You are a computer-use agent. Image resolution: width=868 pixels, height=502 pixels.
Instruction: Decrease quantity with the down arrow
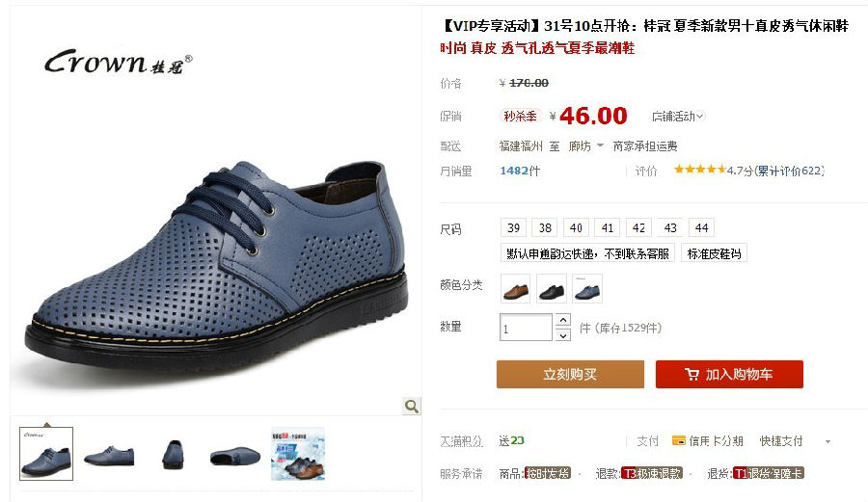point(563,334)
